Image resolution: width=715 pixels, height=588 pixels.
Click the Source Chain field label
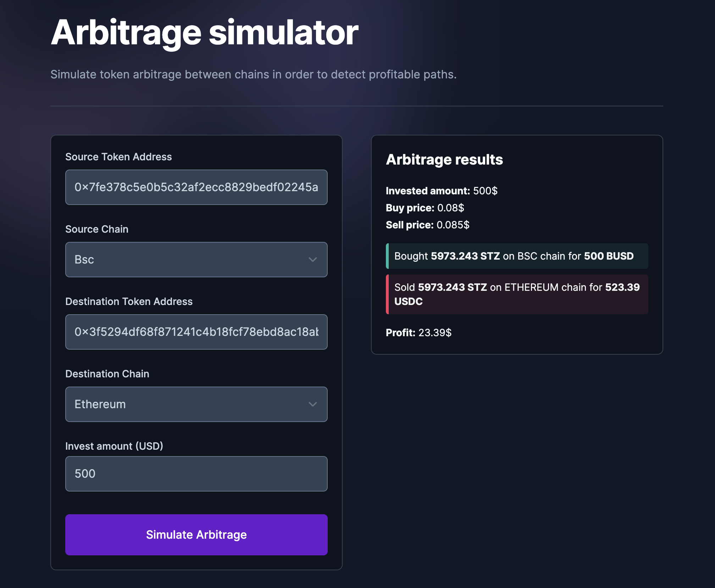click(96, 229)
